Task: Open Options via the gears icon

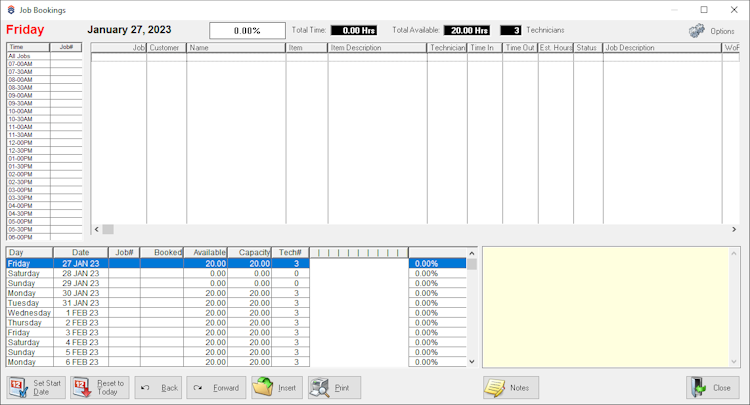Action: click(x=696, y=31)
